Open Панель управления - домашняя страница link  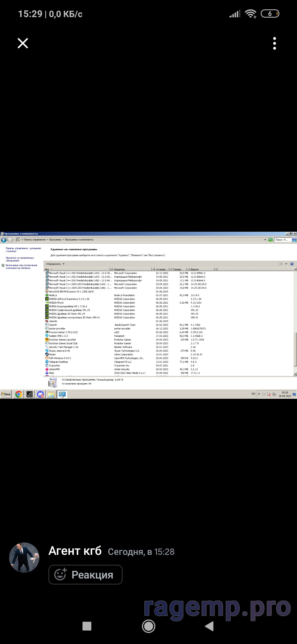pos(23,250)
